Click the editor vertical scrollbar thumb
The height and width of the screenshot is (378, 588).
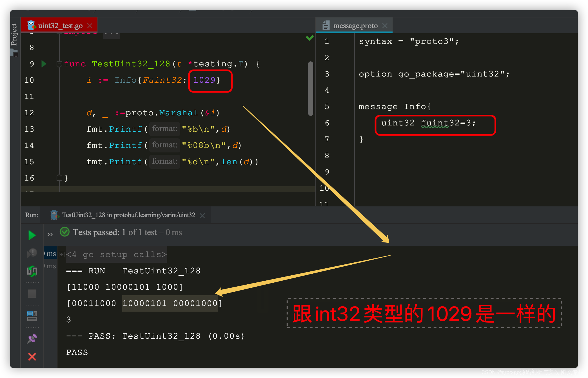[x=311, y=88]
